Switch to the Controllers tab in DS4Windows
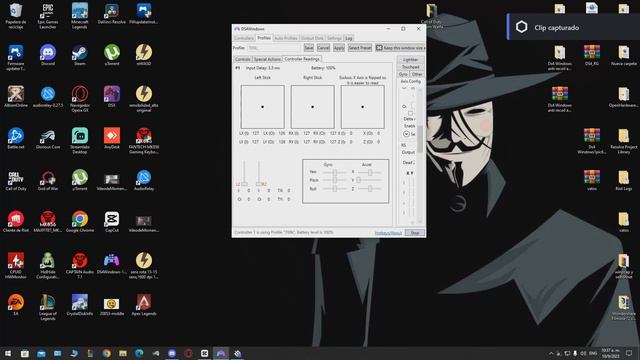This screenshot has height=360, width=640. 244,38
